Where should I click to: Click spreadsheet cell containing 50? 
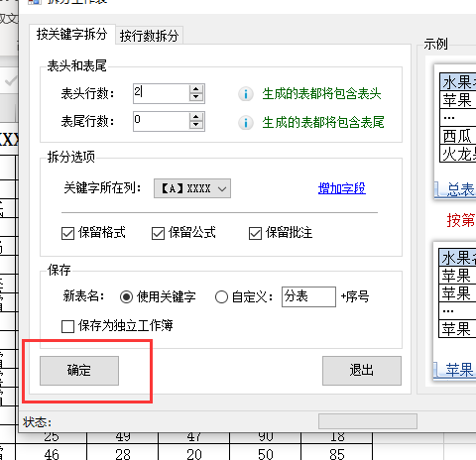266,453
